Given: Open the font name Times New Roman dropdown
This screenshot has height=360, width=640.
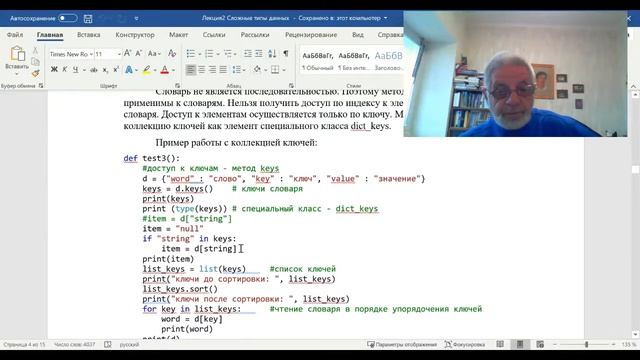Looking at the screenshot, I should pyautogui.click(x=91, y=54).
